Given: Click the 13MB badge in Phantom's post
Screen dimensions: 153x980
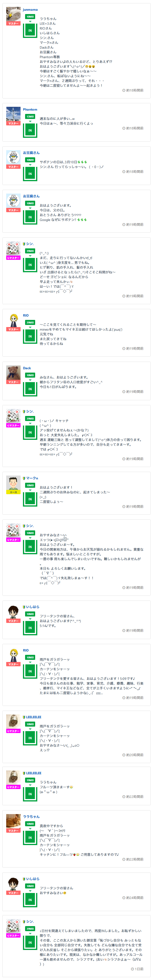Looking at the screenshot, I should [30, 117].
